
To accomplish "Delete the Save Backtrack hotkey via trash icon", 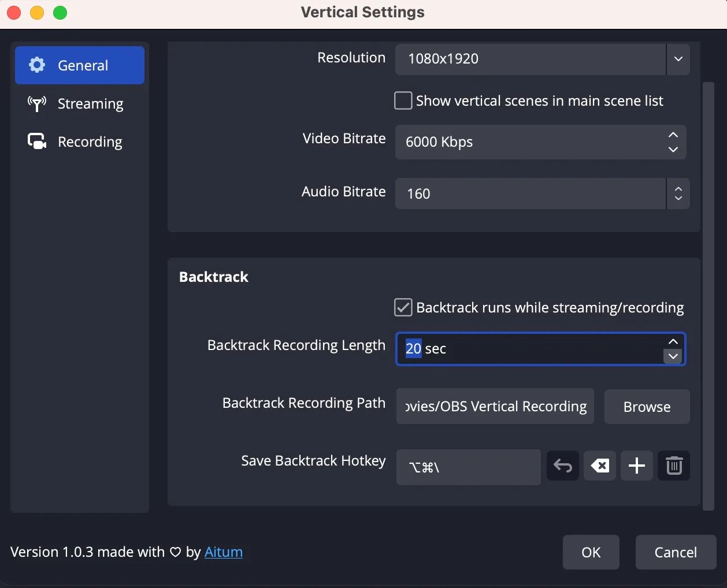I will coord(674,466).
